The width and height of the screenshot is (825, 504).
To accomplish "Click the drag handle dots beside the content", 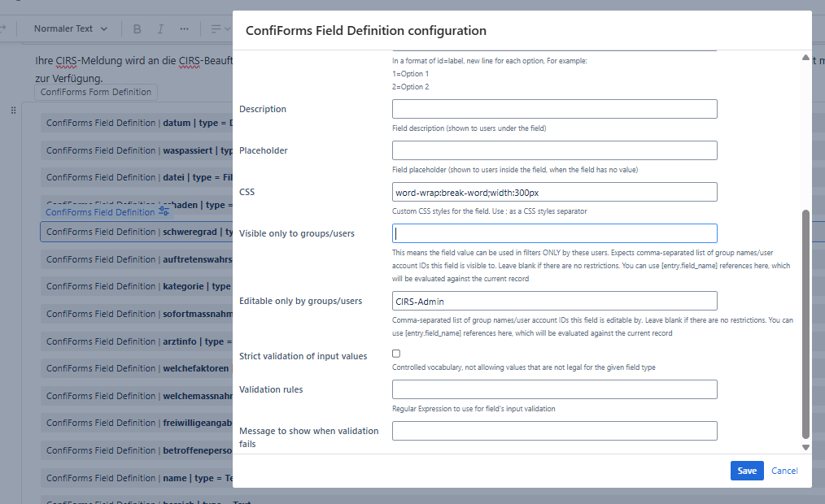I will [12, 110].
